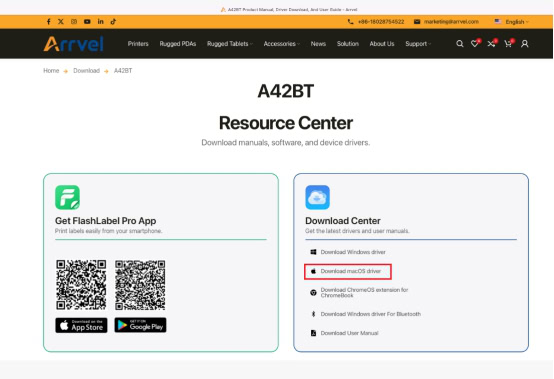Viewport: 554px width, 379px height.
Task: Open the X (Twitter) social icon
Action: tap(61, 22)
